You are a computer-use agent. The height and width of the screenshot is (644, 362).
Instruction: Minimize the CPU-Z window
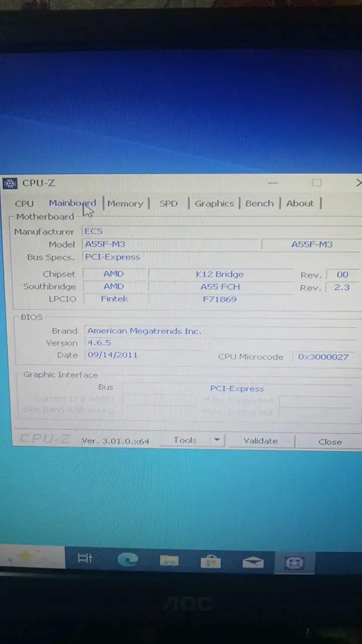[x=273, y=183]
